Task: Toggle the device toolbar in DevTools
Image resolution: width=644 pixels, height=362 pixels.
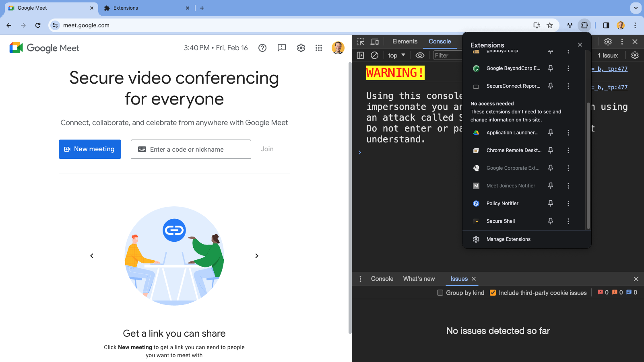Action: coord(375,41)
